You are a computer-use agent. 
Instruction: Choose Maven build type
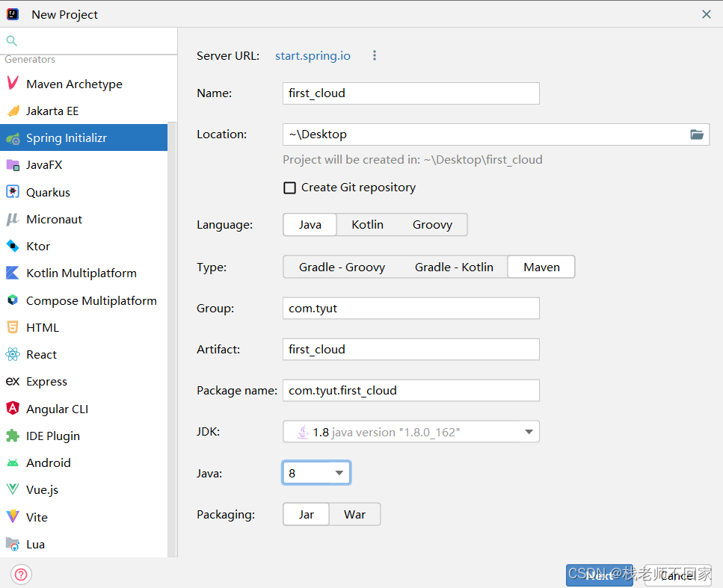coord(541,267)
